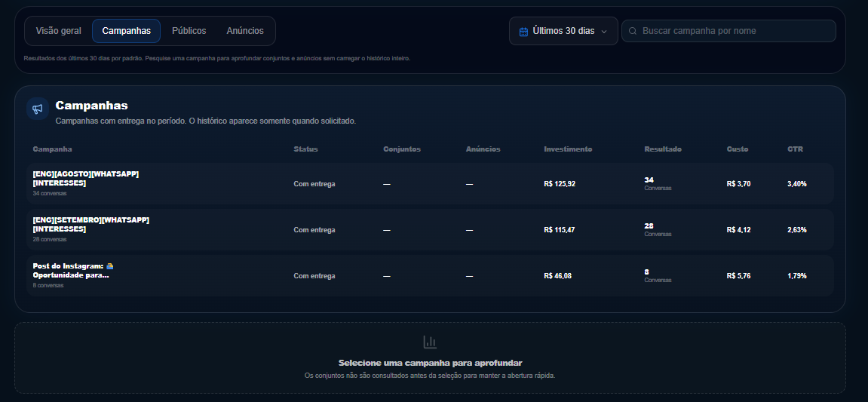Viewport: 868px width, 402px height.
Task: Open the Últimos 30 dias date selector
Action: 563,31
